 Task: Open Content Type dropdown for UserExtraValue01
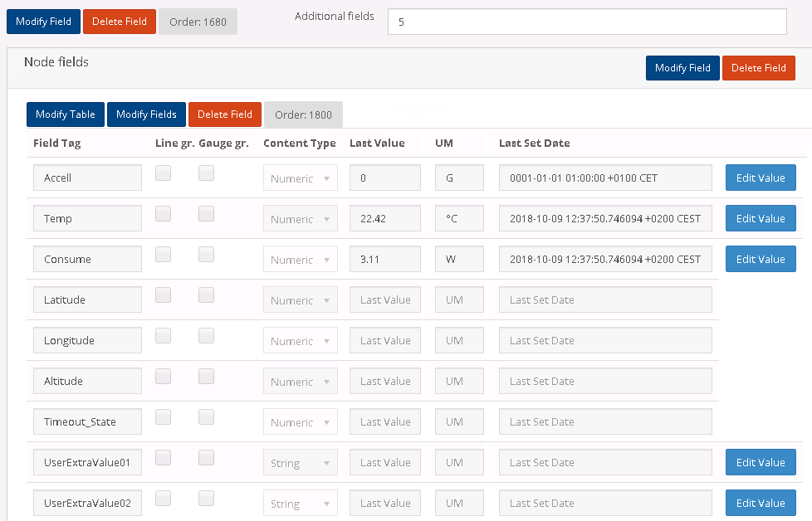300,463
